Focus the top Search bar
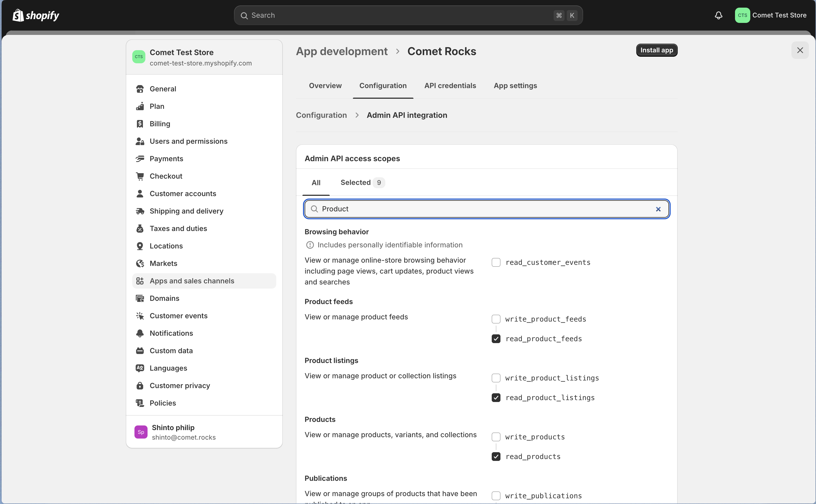The height and width of the screenshot is (504, 816). [x=408, y=15]
